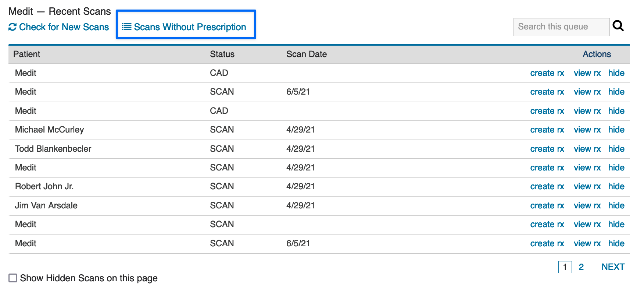The width and height of the screenshot is (644, 296).
Task: Click the magnifying glass search icon
Action: pyautogui.click(x=618, y=26)
